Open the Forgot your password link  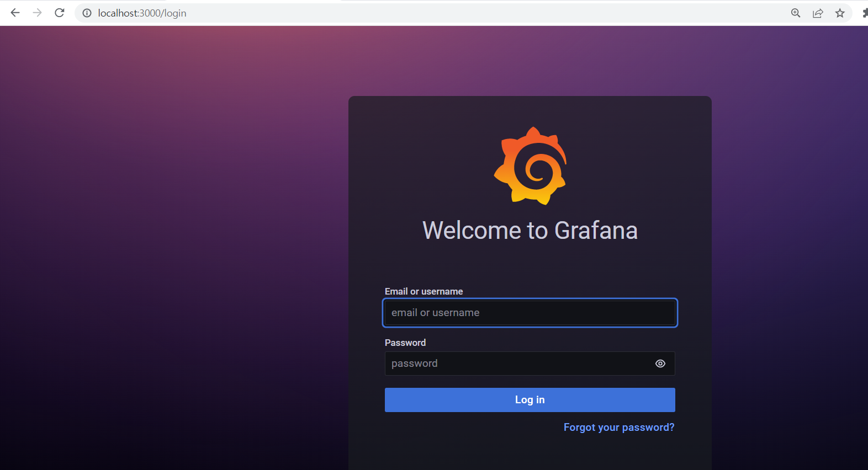[619, 428]
